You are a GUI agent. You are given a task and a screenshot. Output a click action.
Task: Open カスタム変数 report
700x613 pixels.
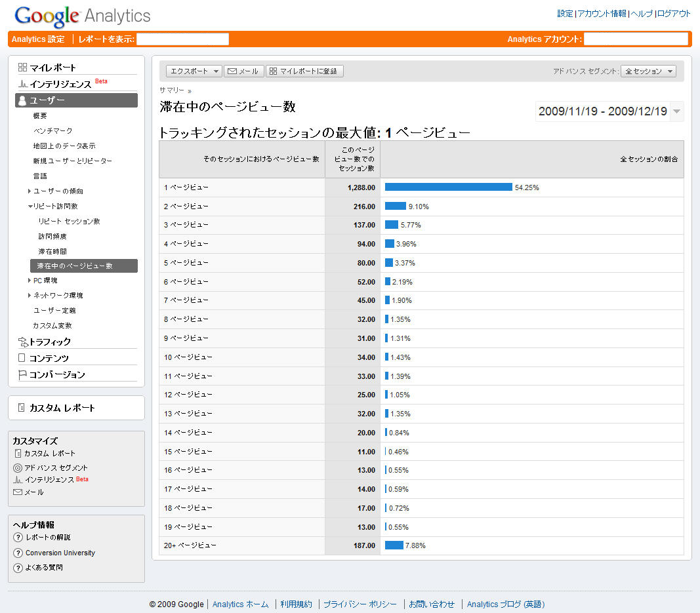click(x=52, y=326)
